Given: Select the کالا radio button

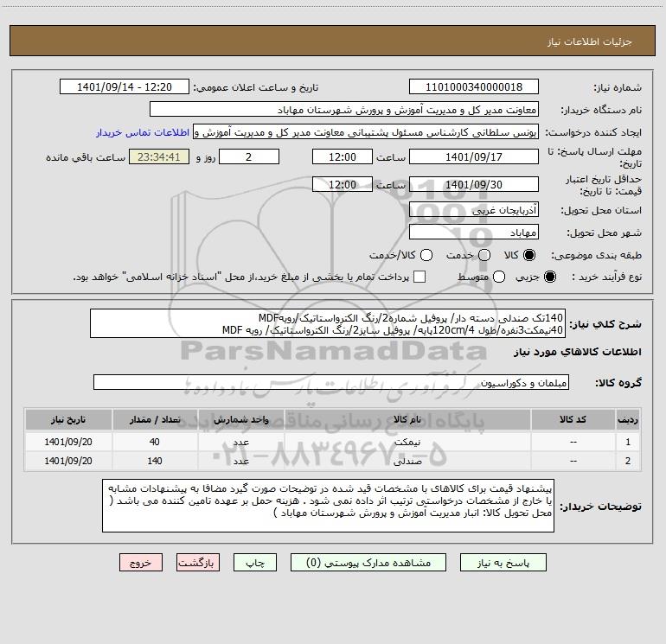Looking at the screenshot, I should (x=529, y=255).
